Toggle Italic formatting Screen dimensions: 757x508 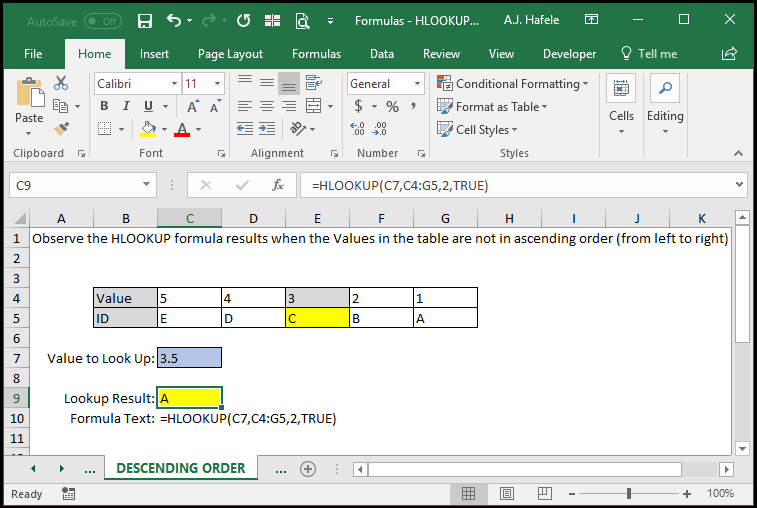126,106
